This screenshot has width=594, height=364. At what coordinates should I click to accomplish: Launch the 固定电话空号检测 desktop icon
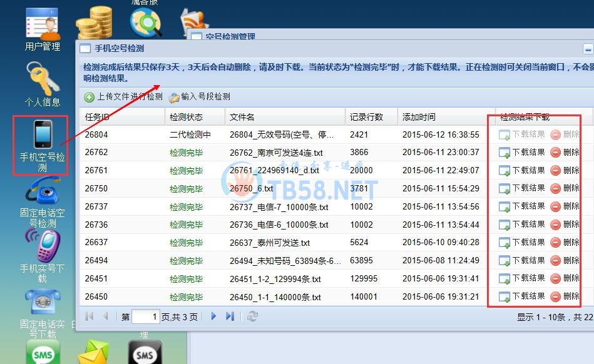(x=43, y=203)
